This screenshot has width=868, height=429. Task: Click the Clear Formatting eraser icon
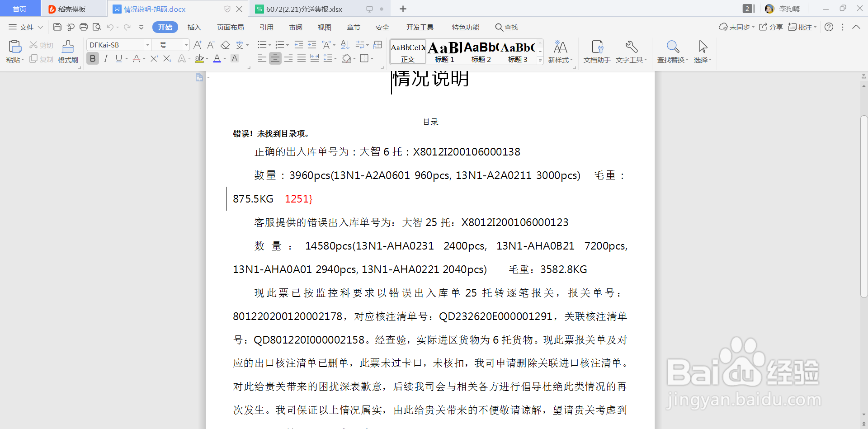[x=225, y=45]
